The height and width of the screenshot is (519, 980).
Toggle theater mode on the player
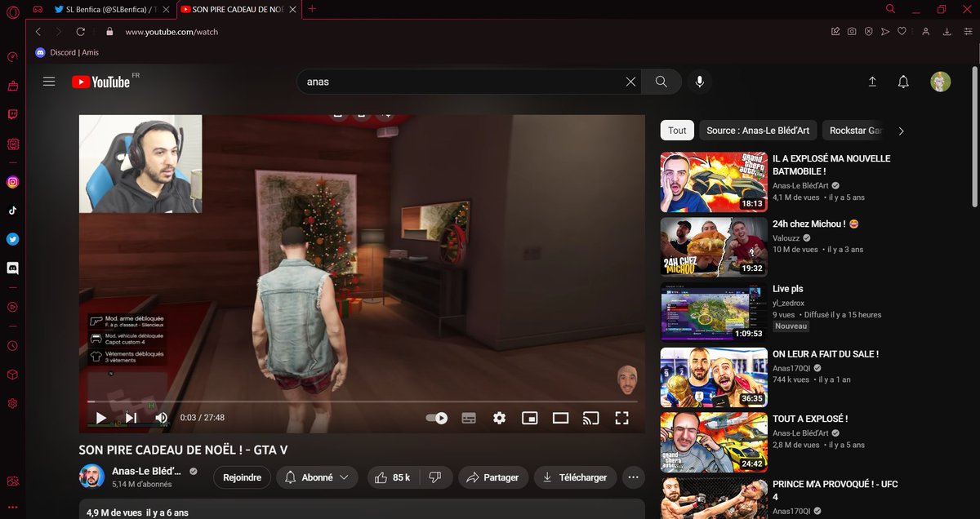(x=560, y=418)
